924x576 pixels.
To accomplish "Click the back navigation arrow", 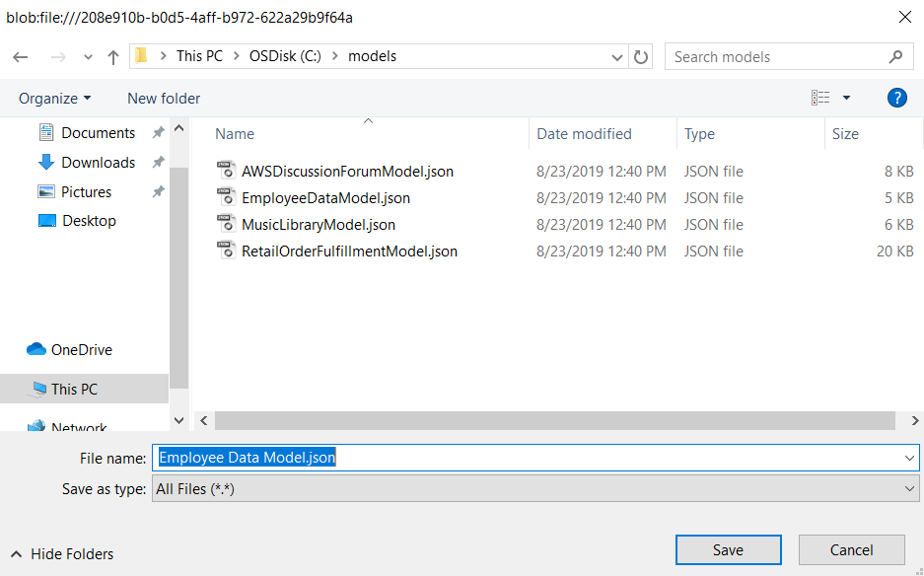I will pyautogui.click(x=22, y=56).
